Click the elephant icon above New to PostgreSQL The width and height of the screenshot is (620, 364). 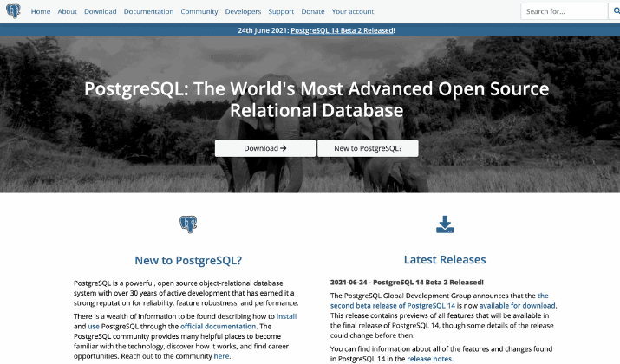pyautogui.click(x=188, y=224)
